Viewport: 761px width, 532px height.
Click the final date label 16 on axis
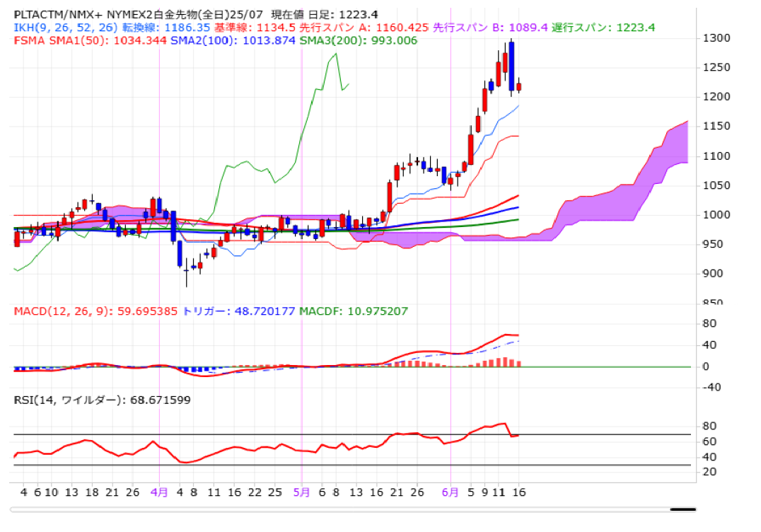pyautogui.click(x=519, y=492)
